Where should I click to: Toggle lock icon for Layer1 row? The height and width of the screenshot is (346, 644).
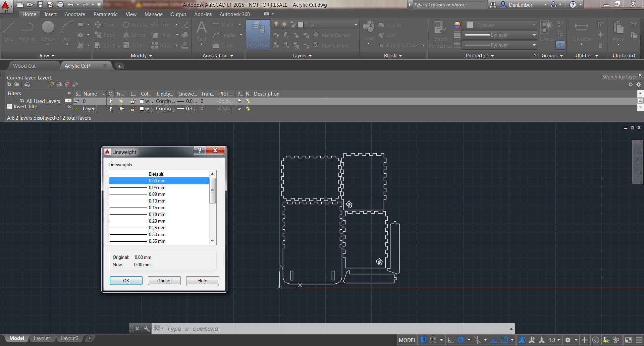(x=133, y=109)
